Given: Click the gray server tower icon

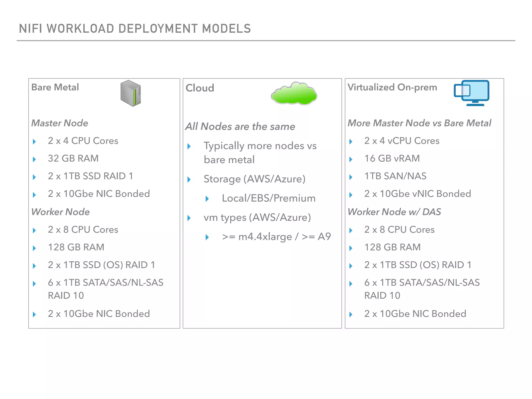Looking at the screenshot, I should [131, 93].
